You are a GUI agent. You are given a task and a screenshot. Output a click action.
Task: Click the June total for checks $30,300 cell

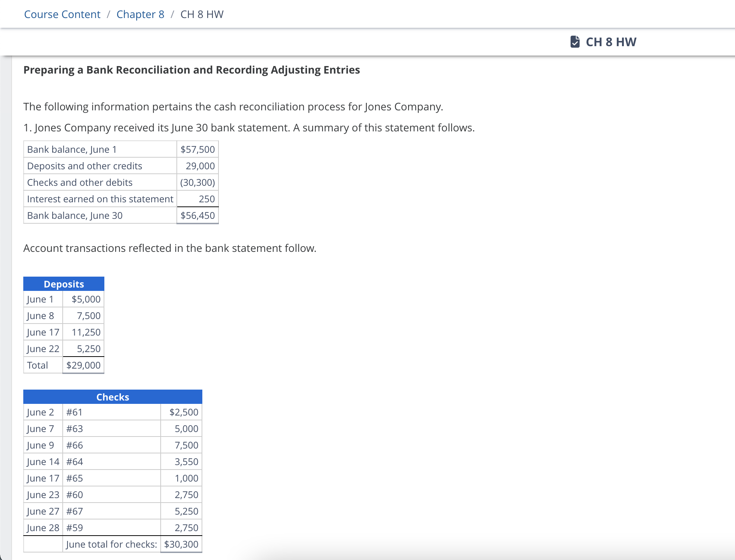point(181,544)
